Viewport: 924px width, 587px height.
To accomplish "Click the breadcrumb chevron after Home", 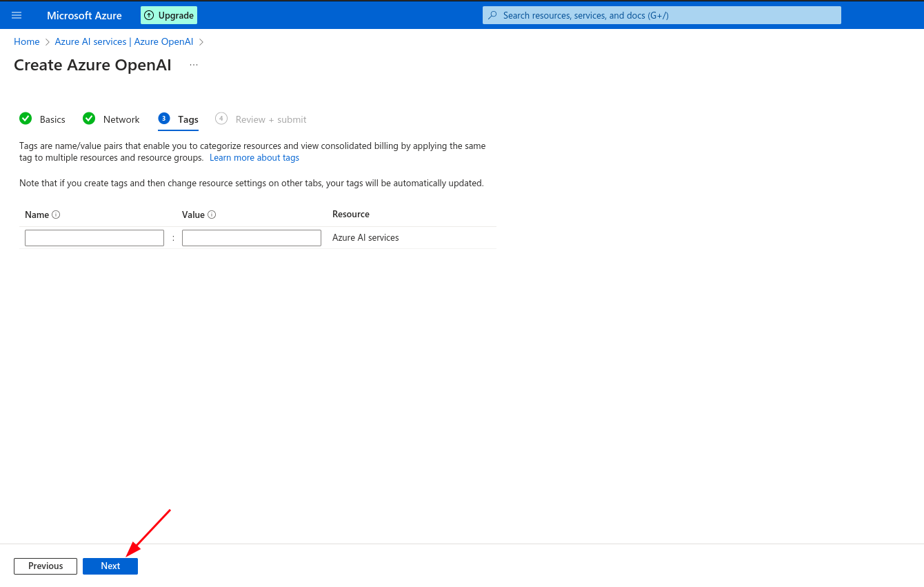I will tap(48, 42).
